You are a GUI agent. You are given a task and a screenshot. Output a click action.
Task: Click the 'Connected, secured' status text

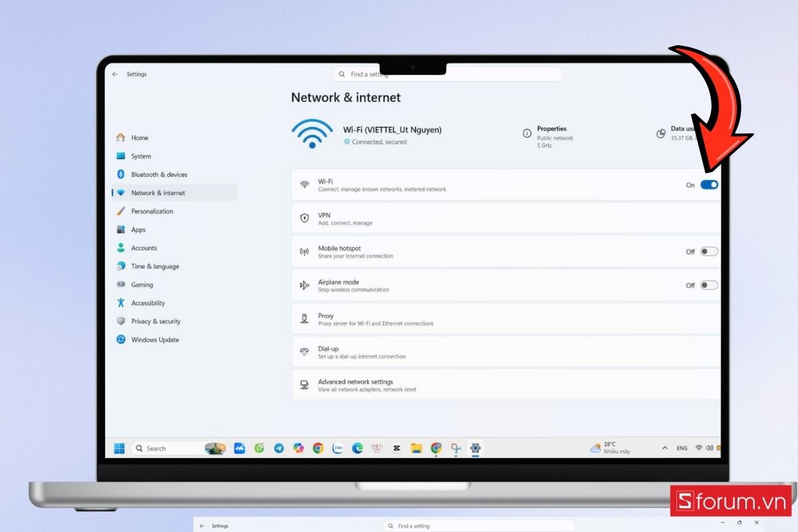(379, 142)
